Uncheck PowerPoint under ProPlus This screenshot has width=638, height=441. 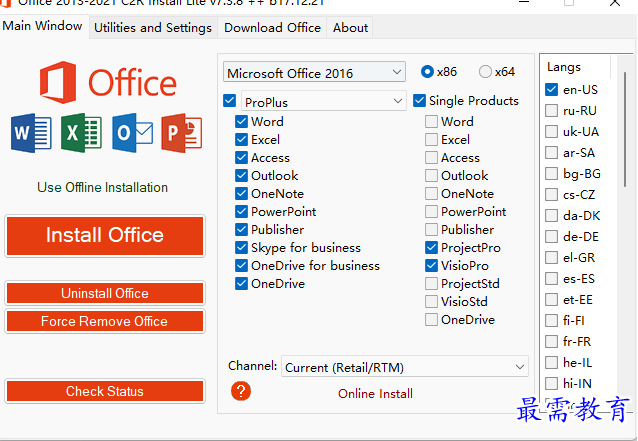[241, 211]
